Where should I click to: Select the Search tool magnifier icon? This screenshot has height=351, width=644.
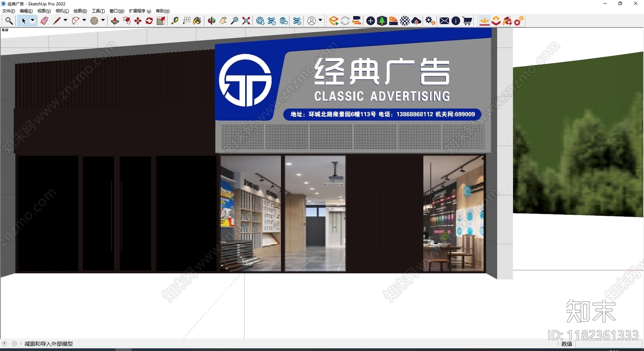tap(9, 21)
